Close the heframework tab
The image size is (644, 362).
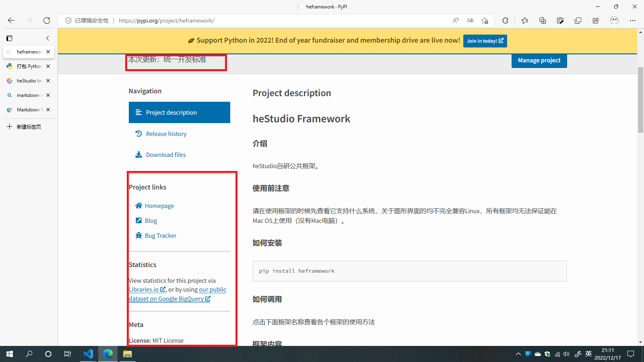click(48, 52)
